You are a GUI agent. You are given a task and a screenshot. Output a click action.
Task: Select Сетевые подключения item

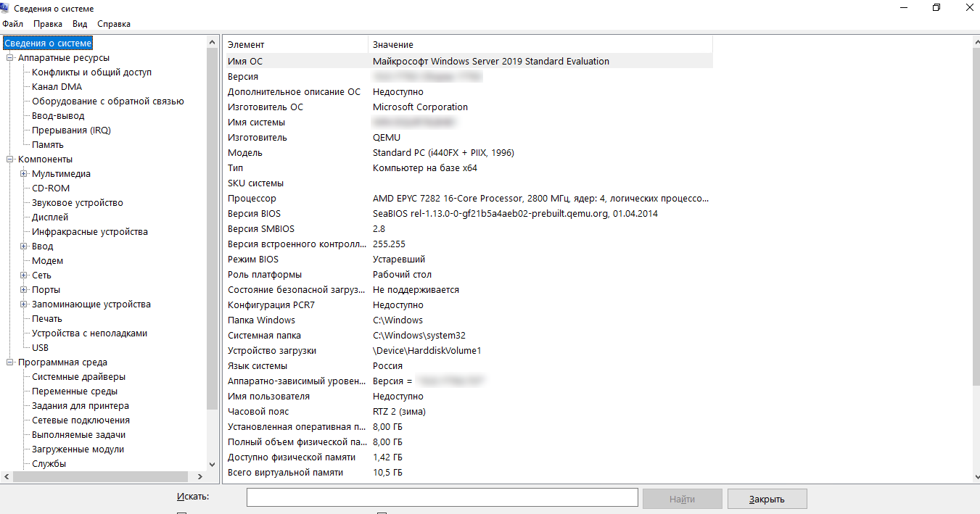pos(81,420)
